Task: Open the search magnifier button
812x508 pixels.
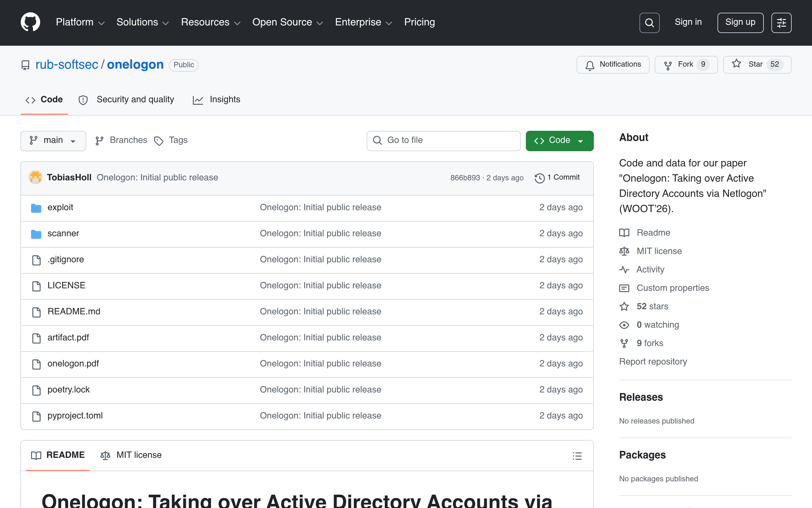Action: pos(649,23)
